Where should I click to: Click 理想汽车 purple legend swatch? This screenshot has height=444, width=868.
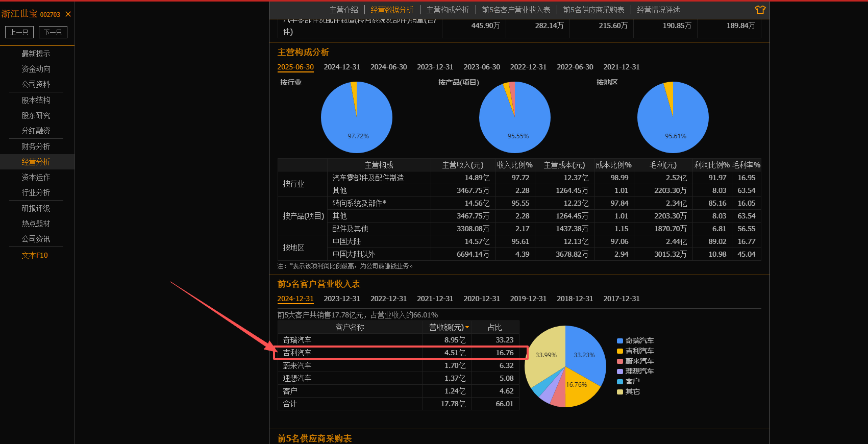[x=620, y=372]
